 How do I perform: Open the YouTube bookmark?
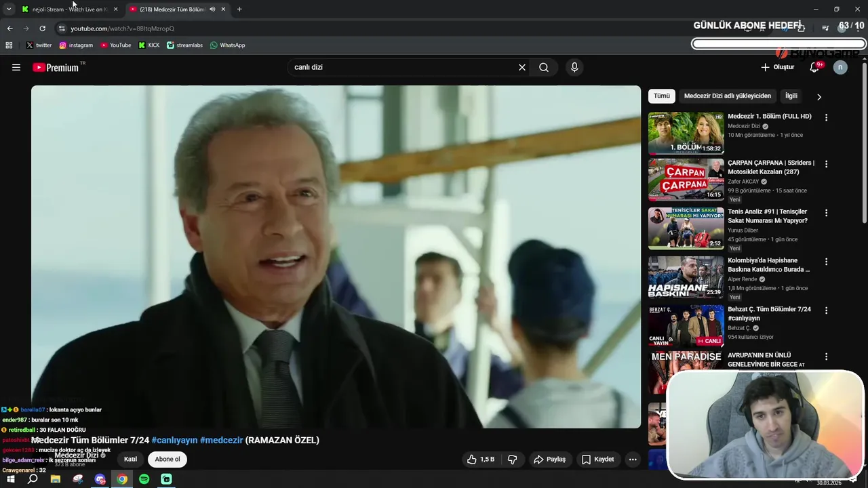116,45
